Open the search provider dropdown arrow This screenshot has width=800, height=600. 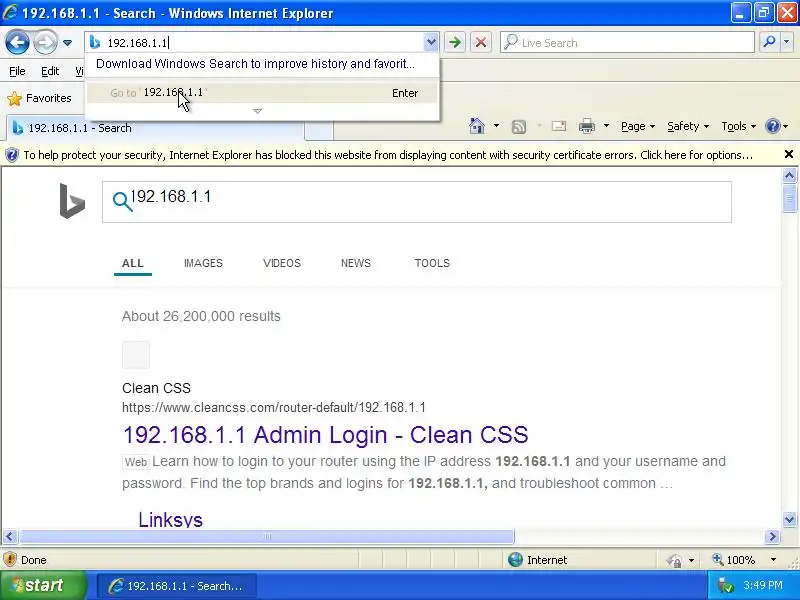(787, 42)
